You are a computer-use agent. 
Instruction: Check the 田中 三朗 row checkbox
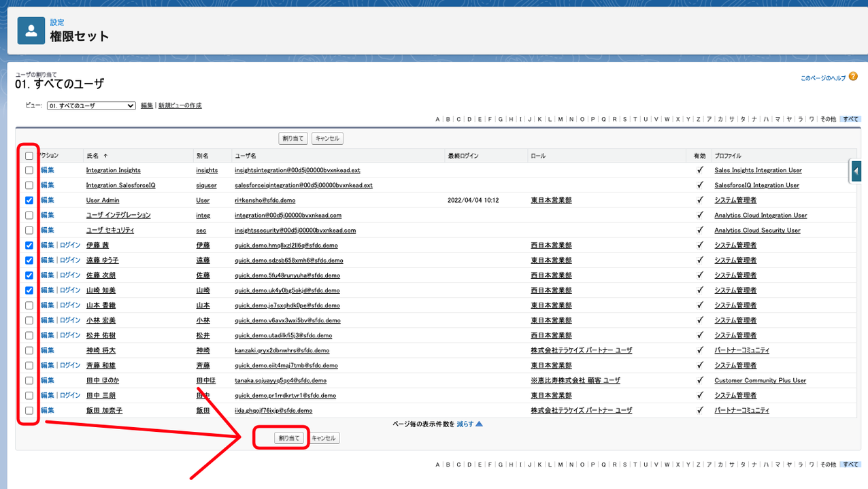[29, 396]
